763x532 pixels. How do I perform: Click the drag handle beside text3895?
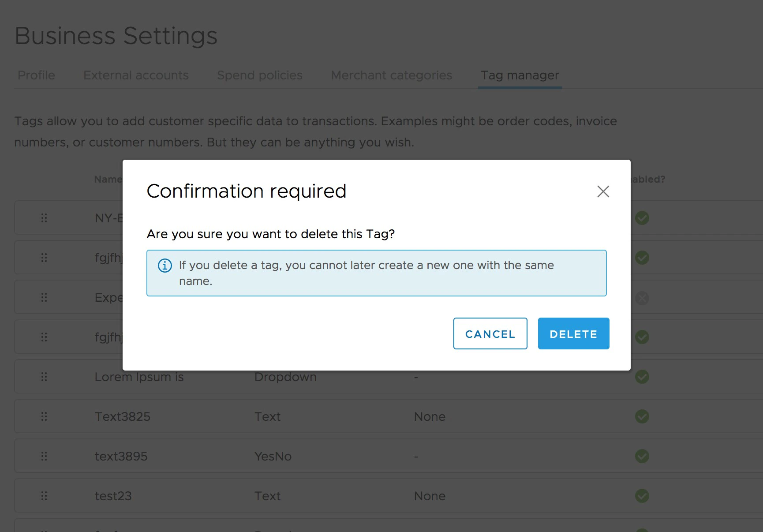click(44, 456)
